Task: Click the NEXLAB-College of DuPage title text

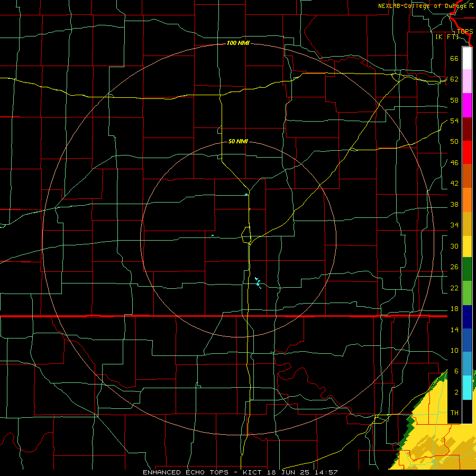Action: pos(423,6)
